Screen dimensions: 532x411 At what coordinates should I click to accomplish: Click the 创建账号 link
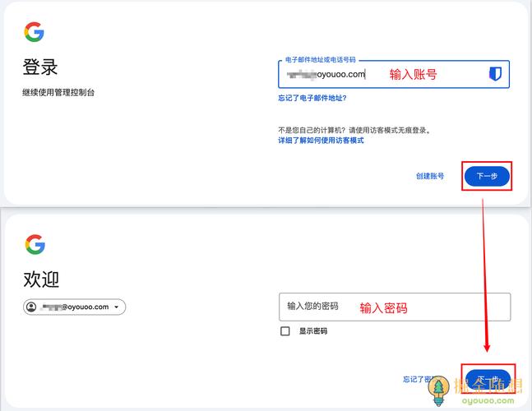click(430, 176)
